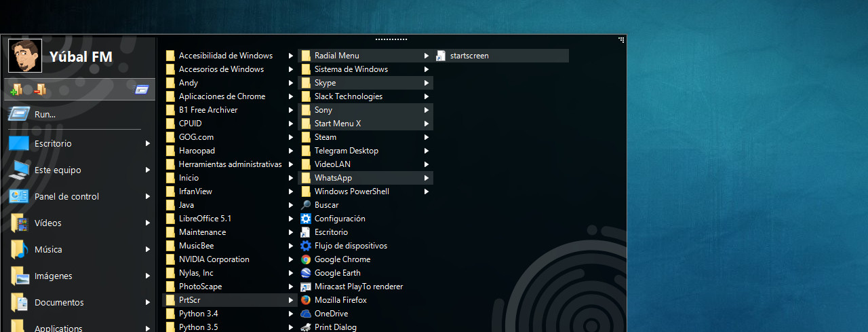Click the blue window icon beside the group icons

point(142,89)
